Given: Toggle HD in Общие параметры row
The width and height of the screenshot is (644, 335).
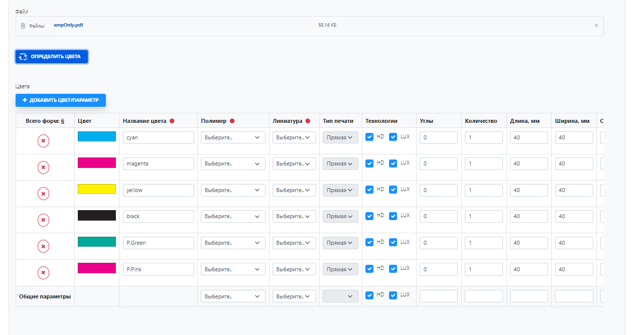Looking at the screenshot, I should (369, 295).
